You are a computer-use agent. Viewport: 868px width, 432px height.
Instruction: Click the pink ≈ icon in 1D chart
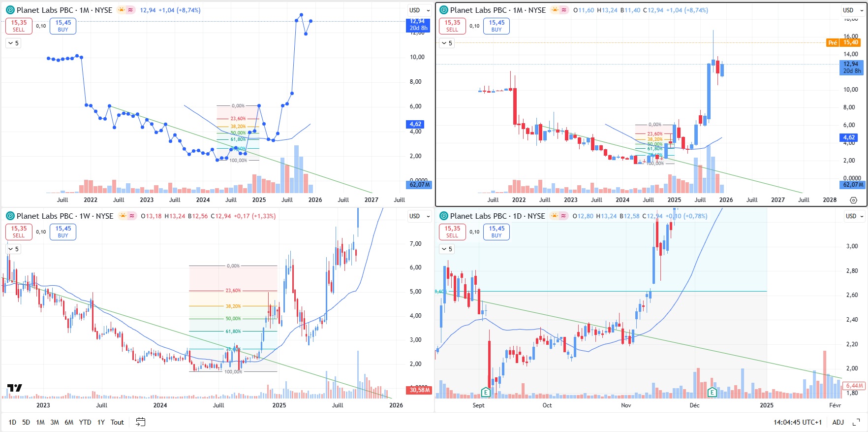(564, 216)
